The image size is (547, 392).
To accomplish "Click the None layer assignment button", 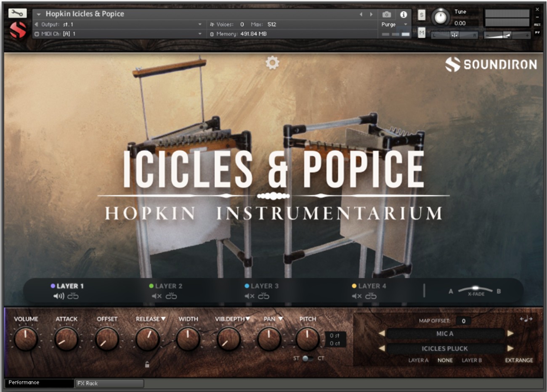I will (x=445, y=360).
